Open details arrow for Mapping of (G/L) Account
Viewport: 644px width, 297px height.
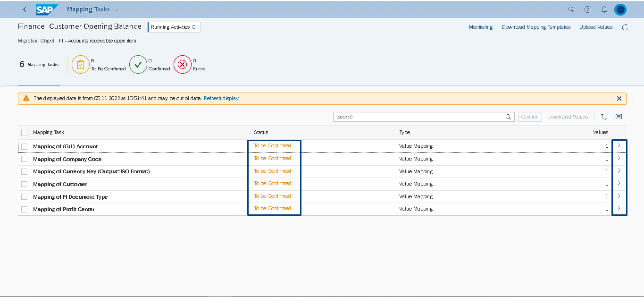(x=619, y=145)
